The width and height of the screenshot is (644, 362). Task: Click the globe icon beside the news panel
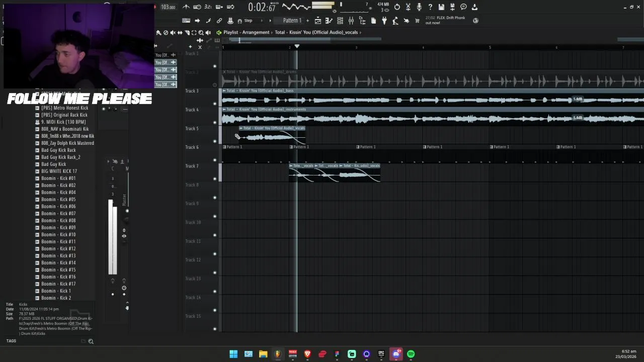476,21
